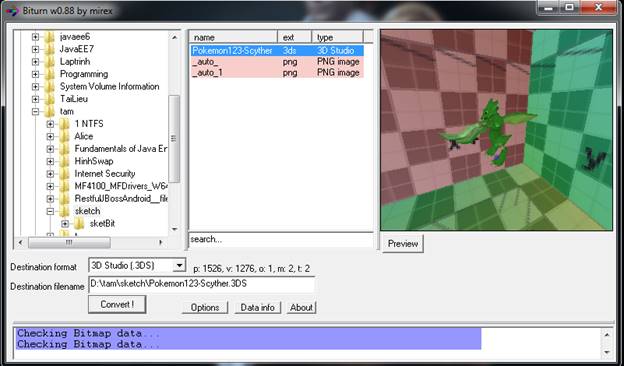Click the Internet Security folder icon
Screen dimensions: 624x366
coord(64,174)
